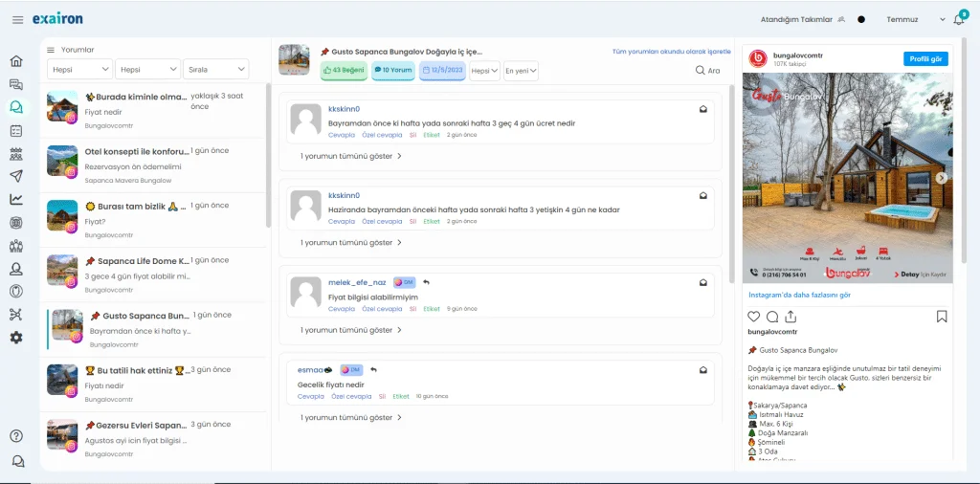Click the Ara search icon

(x=701, y=71)
